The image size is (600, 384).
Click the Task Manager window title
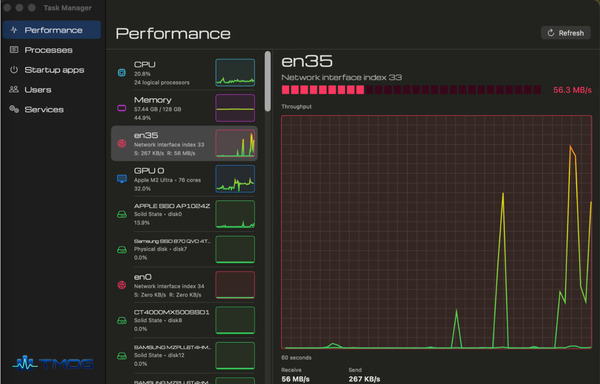point(67,8)
